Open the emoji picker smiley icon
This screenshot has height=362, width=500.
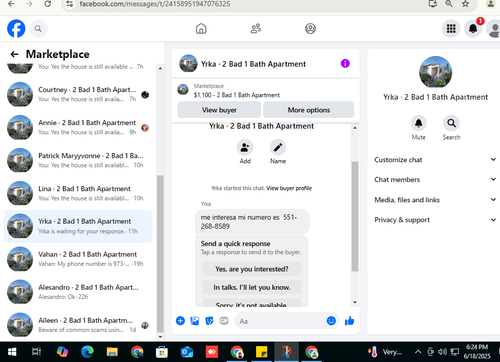point(331,321)
